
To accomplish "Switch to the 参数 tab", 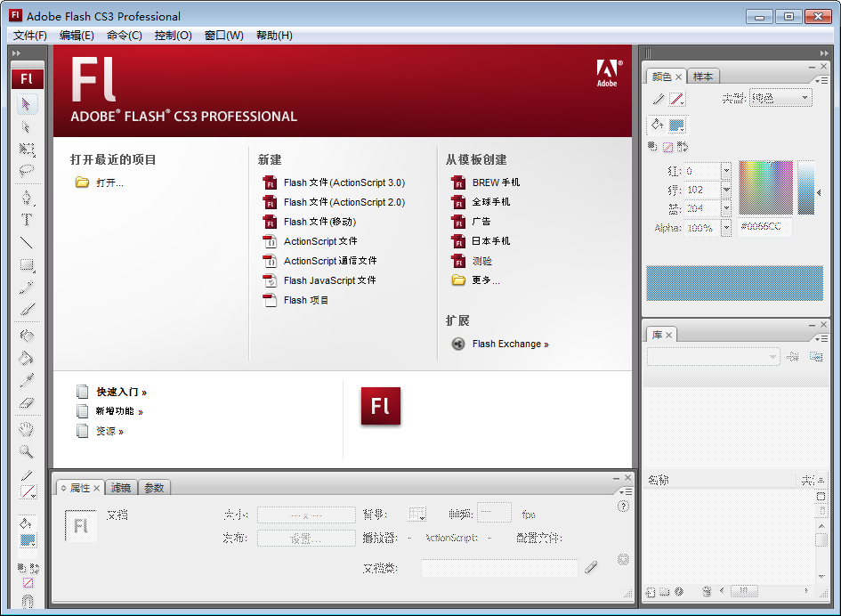I will [x=155, y=488].
